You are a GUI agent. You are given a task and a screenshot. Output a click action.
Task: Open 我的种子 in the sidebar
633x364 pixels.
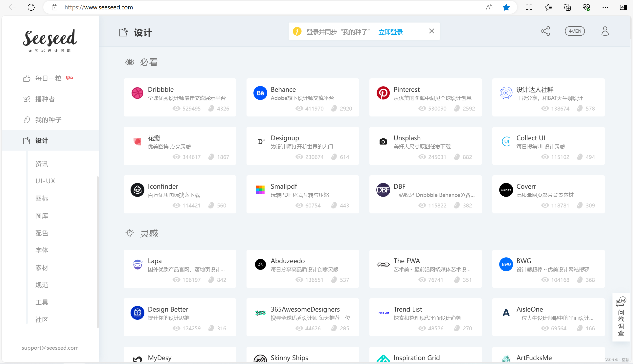[x=42, y=120]
